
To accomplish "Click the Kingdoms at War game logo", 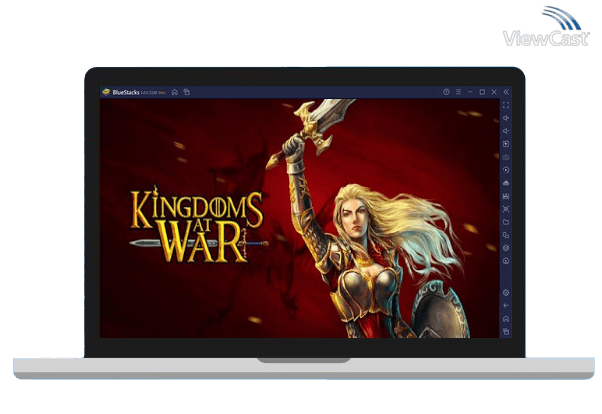I will pos(198,225).
